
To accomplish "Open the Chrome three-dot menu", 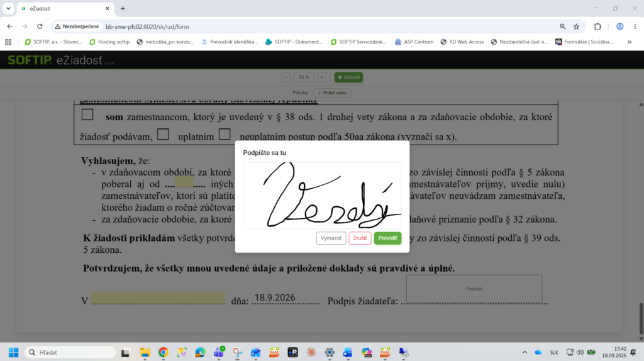I will click(635, 26).
